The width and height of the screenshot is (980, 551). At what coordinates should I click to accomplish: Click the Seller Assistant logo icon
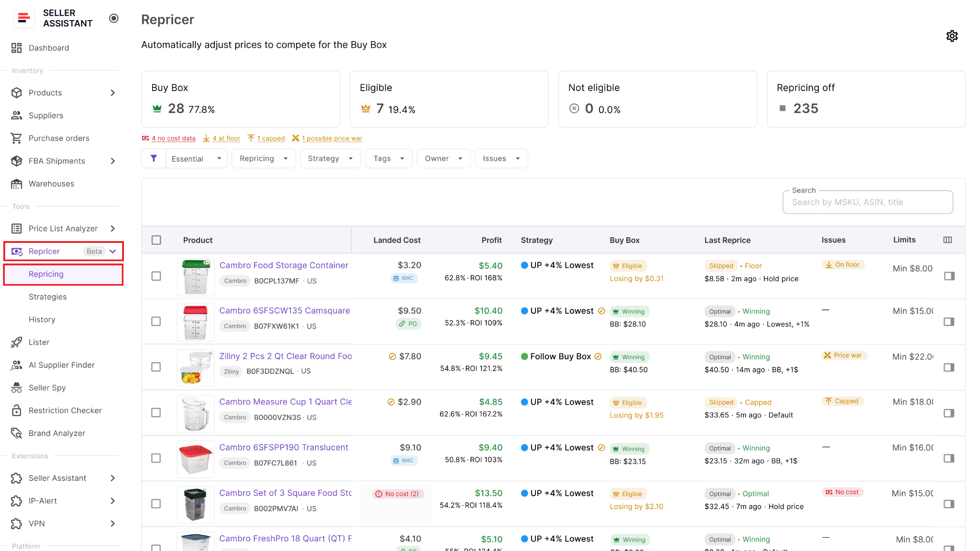tap(23, 18)
